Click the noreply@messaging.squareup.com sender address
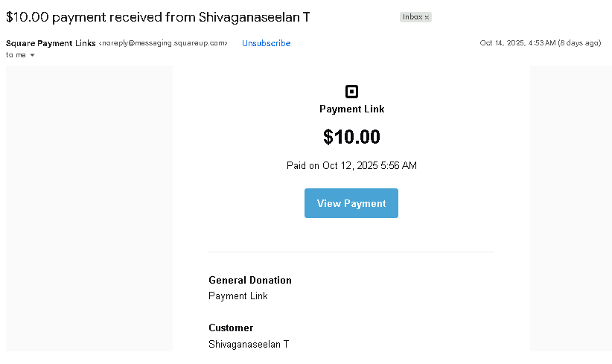 pyautogui.click(x=163, y=43)
